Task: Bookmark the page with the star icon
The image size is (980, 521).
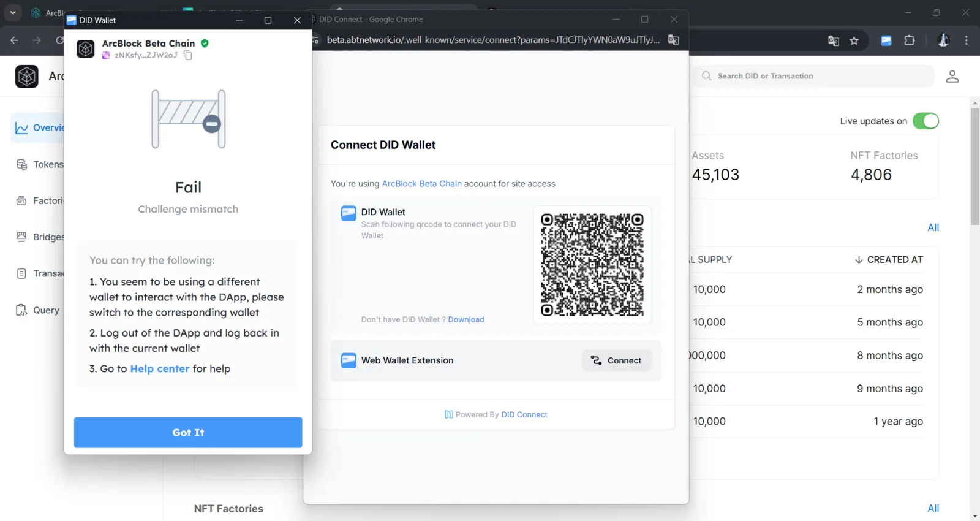Action: (854, 41)
